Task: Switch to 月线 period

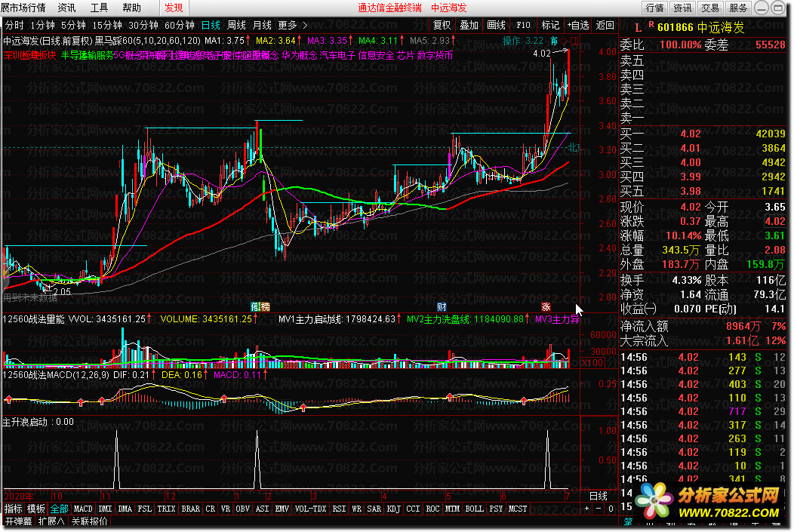Action: 263,25
